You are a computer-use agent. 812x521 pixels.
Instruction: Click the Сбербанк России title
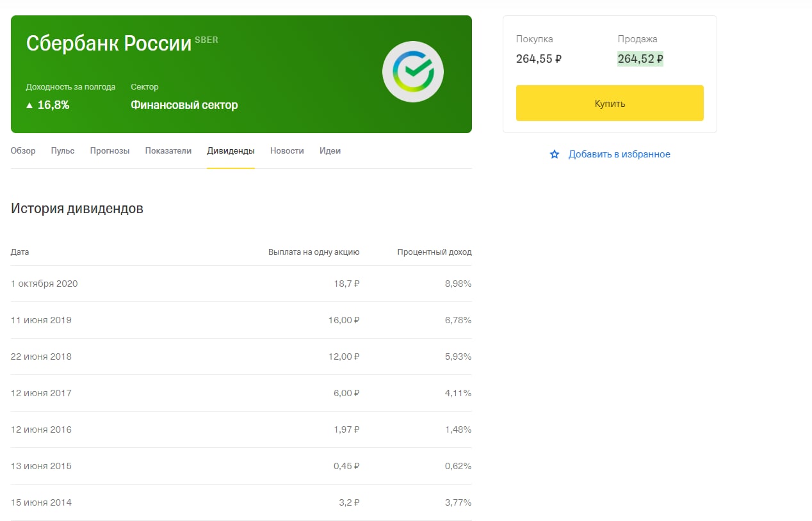coord(109,44)
